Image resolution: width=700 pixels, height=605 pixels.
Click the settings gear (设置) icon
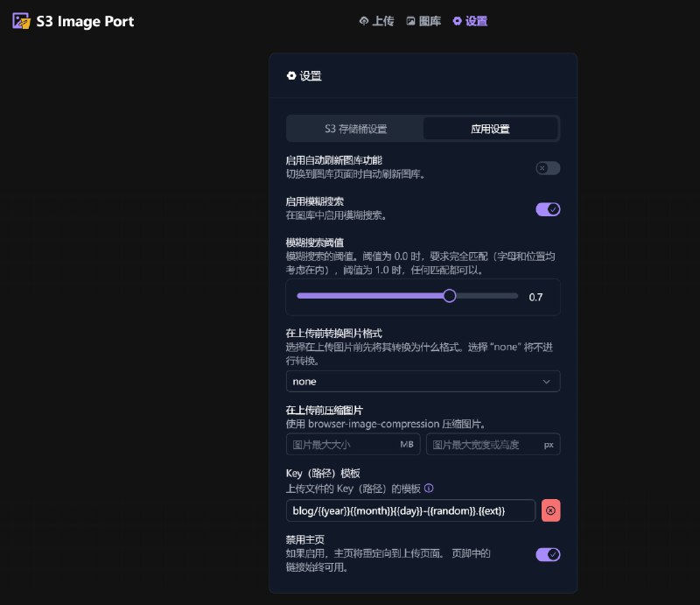click(x=455, y=21)
